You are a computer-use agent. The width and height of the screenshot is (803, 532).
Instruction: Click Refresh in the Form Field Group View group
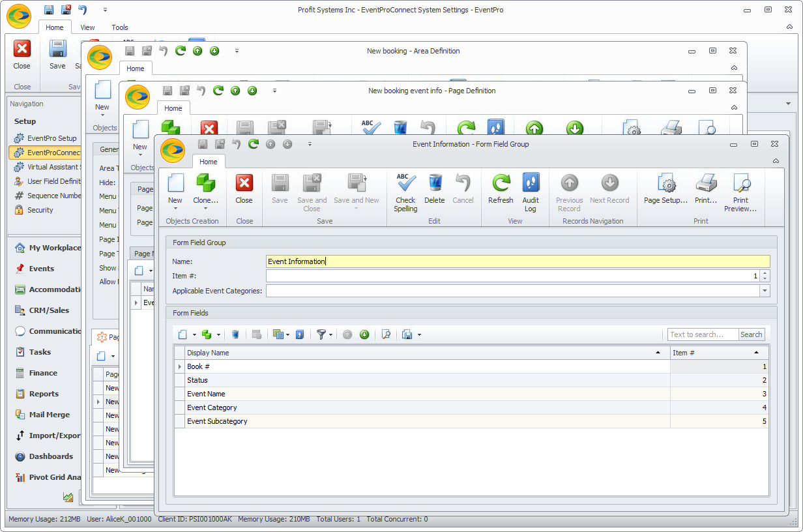(501, 189)
